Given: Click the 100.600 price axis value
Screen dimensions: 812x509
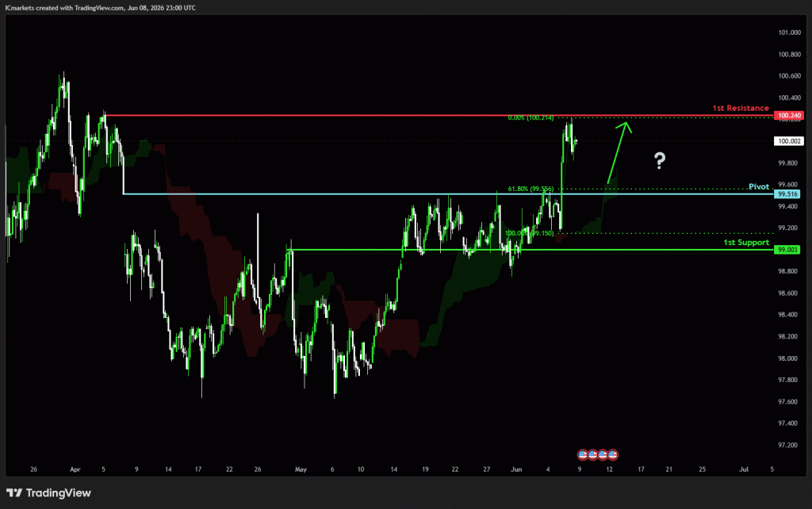Looking at the screenshot, I should coord(789,76).
